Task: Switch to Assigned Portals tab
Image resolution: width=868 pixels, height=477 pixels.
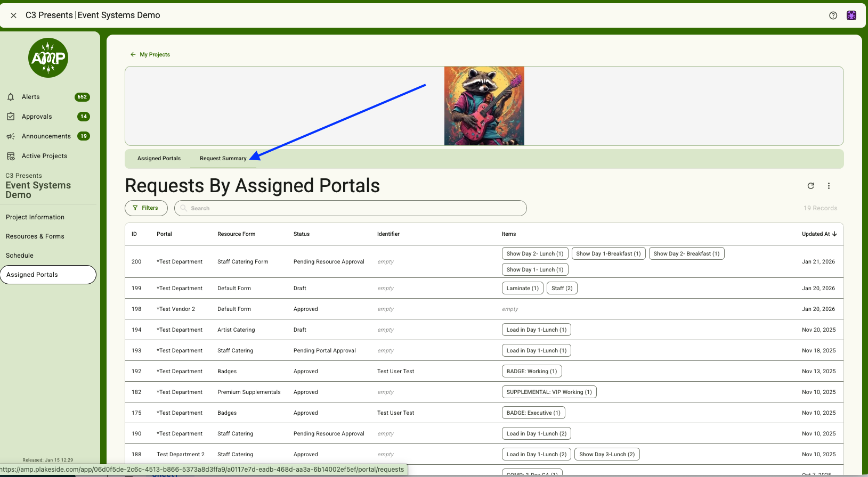Action: coord(159,159)
